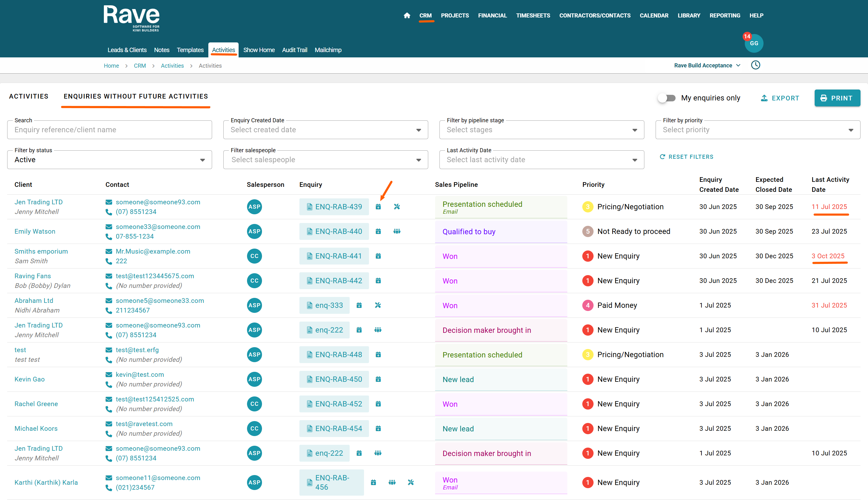Toggle My enquiries only switch

[667, 98]
